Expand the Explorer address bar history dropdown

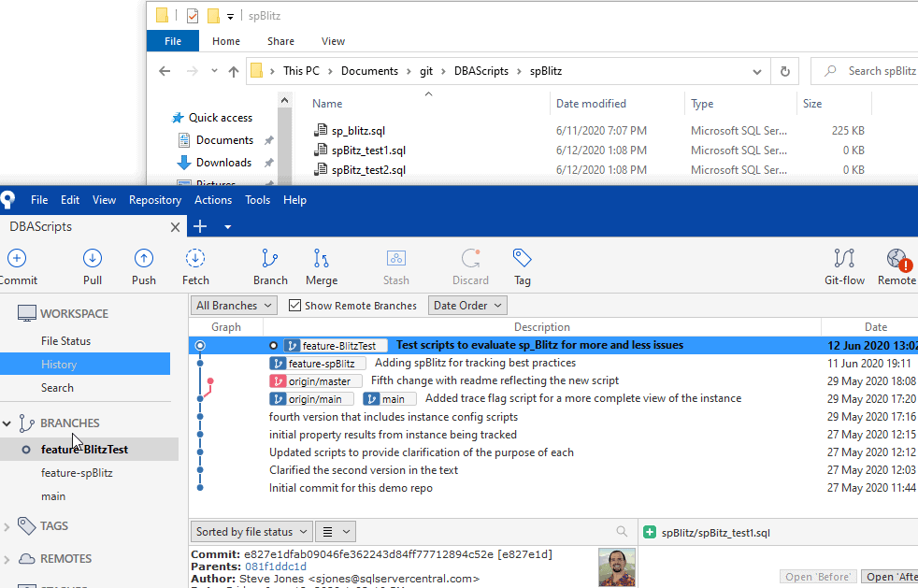coord(757,72)
